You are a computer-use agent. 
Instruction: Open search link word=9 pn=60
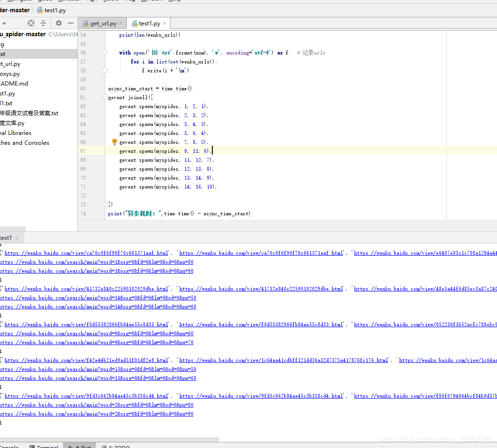pos(97,333)
